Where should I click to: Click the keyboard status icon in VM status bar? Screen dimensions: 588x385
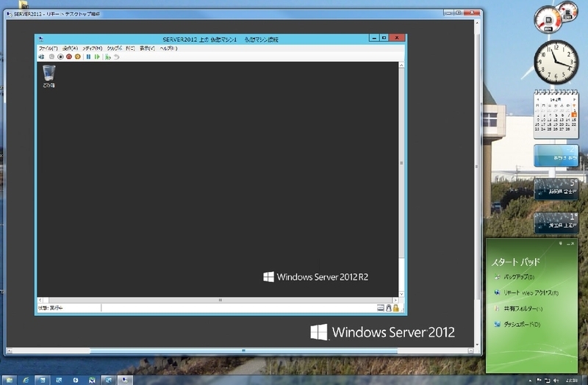point(380,308)
